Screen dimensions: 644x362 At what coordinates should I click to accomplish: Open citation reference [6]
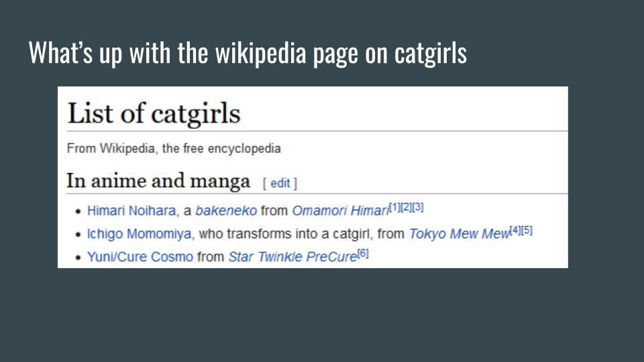(x=363, y=253)
